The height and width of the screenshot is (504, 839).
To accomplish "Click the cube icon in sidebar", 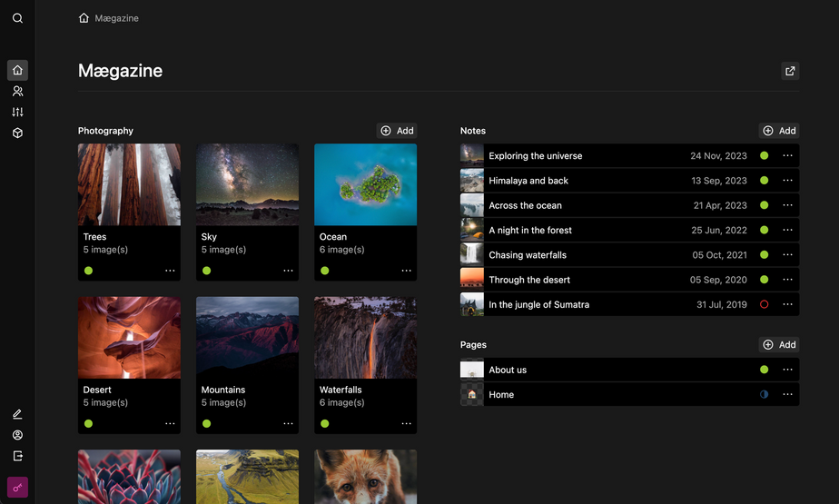I will point(17,133).
